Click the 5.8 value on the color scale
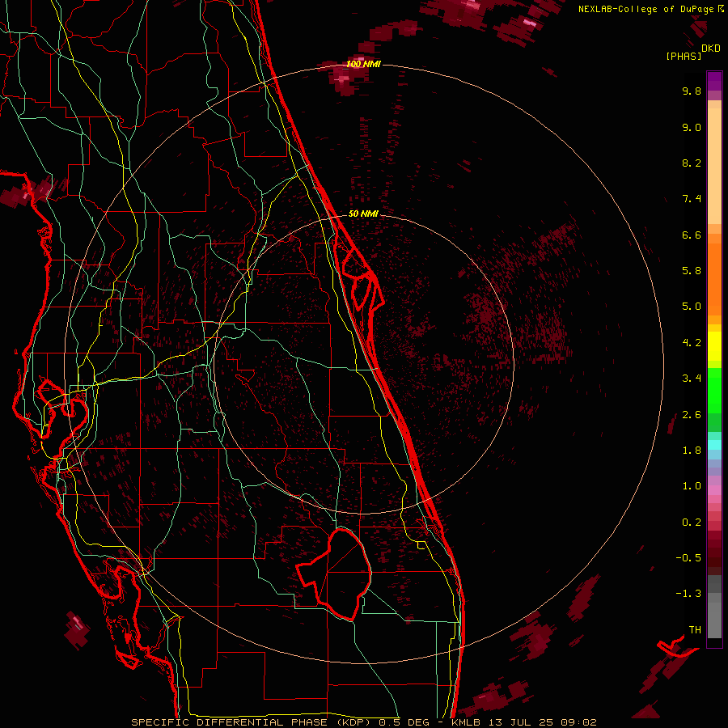The height and width of the screenshot is (728, 728). click(x=692, y=271)
